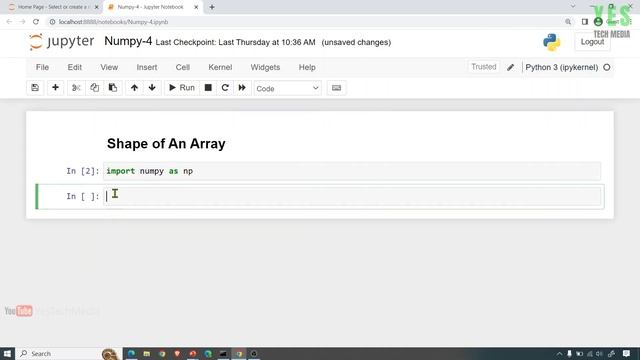640x360 pixels.
Task: Select the Numpy-4 Jupyter Notebook tab
Action: (150, 7)
